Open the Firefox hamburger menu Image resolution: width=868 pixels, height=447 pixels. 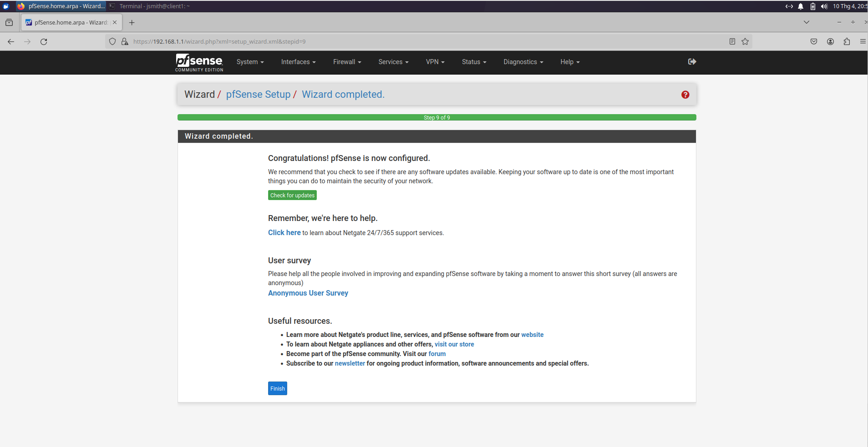click(863, 41)
